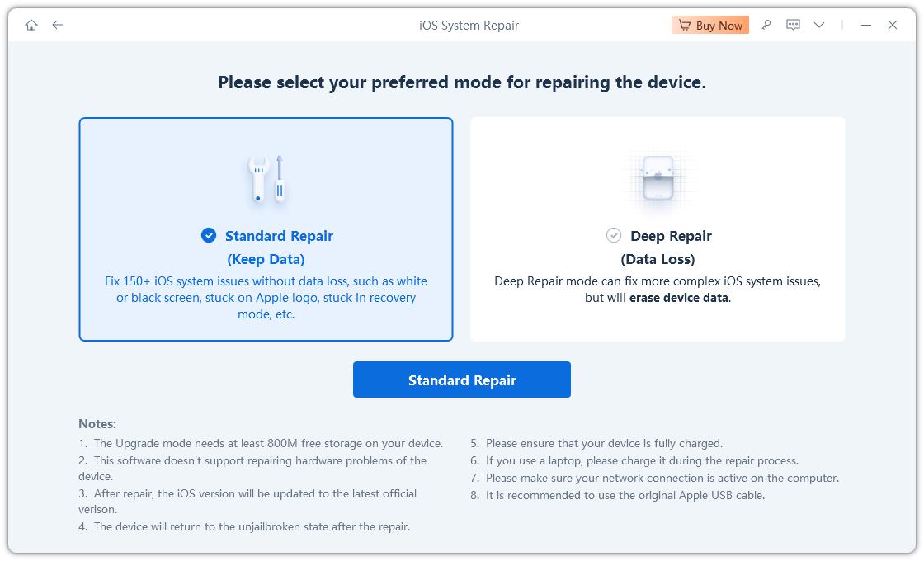
Task: Click the Standard Repair description text
Action: pyautogui.click(x=266, y=298)
